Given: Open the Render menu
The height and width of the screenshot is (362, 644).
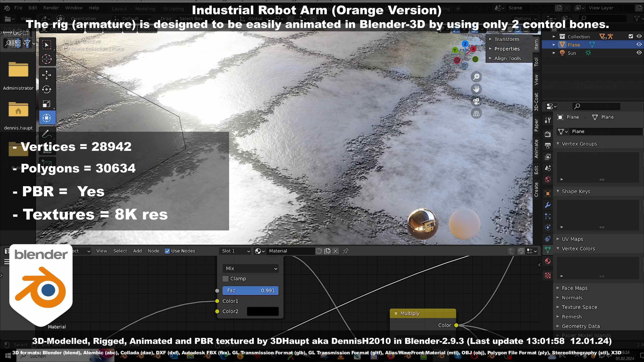Looking at the screenshot, I should (51, 8).
